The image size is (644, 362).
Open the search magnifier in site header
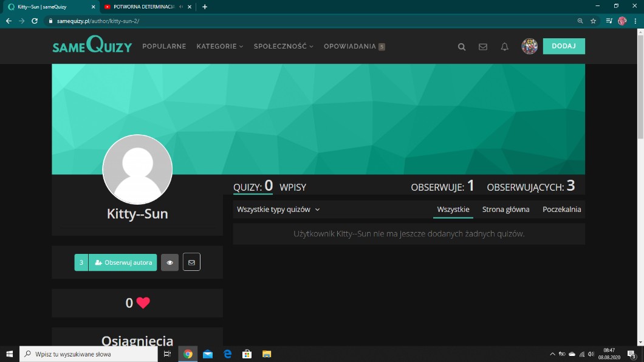tap(462, 47)
